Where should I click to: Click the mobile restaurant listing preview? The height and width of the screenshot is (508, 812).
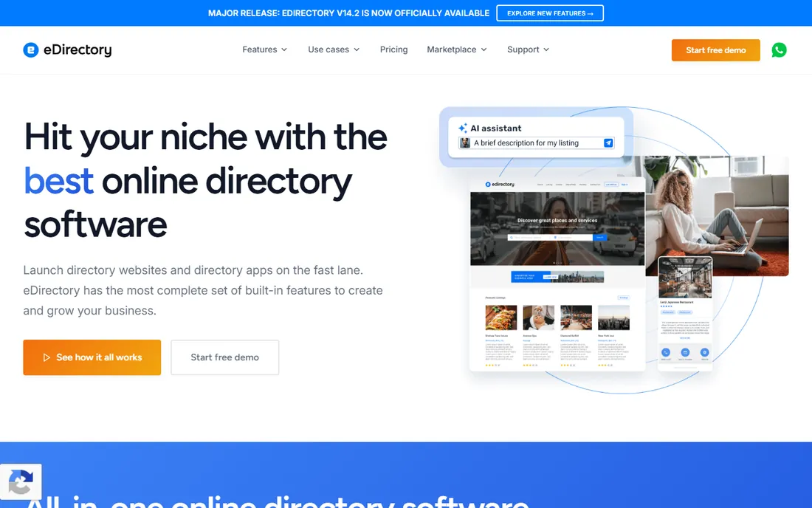click(x=685, y=313)
